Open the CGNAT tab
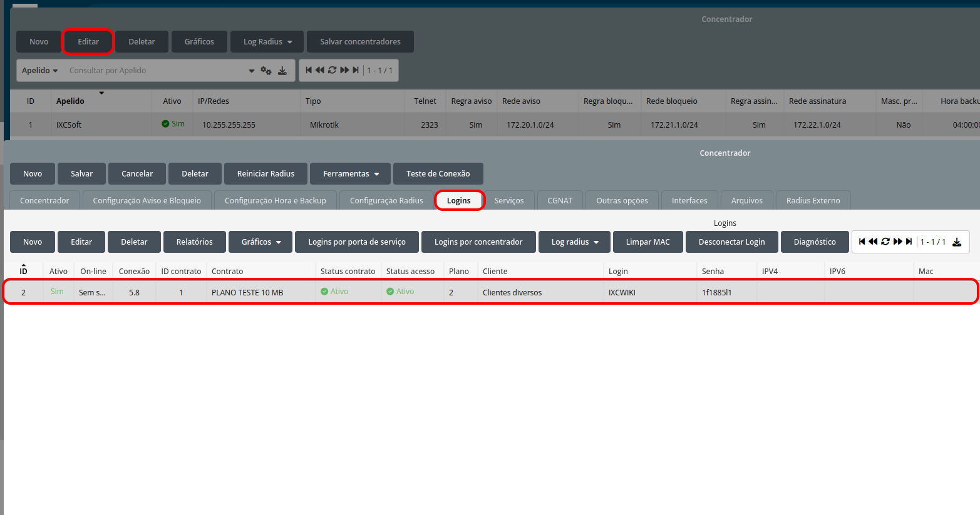This screenshot has width=980, height=515. point(560,200)
